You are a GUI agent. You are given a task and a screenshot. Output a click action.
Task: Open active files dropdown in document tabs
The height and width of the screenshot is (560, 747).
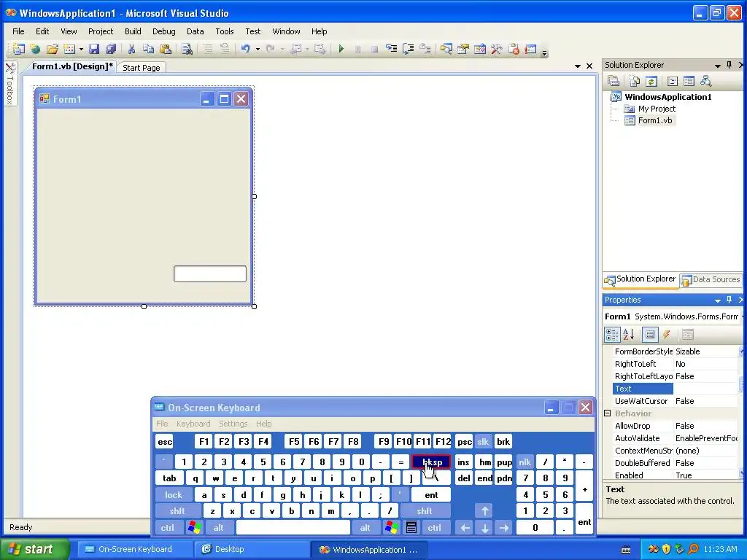(578, 66)
